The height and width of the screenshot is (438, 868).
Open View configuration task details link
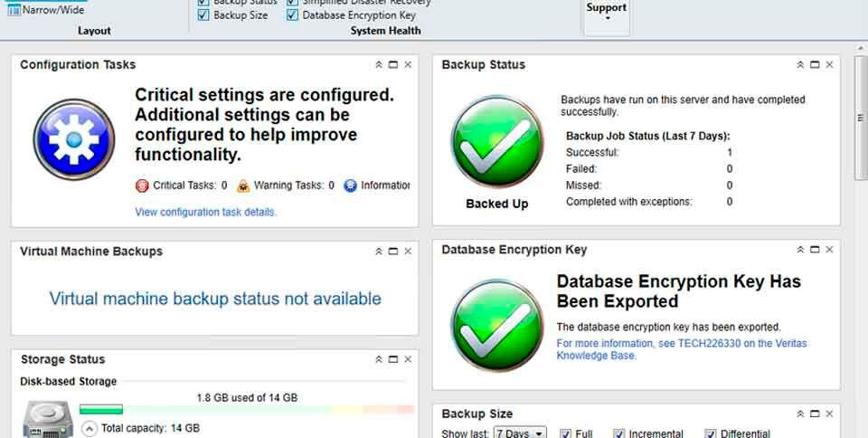pyautogui.click(x=206, y=212)
